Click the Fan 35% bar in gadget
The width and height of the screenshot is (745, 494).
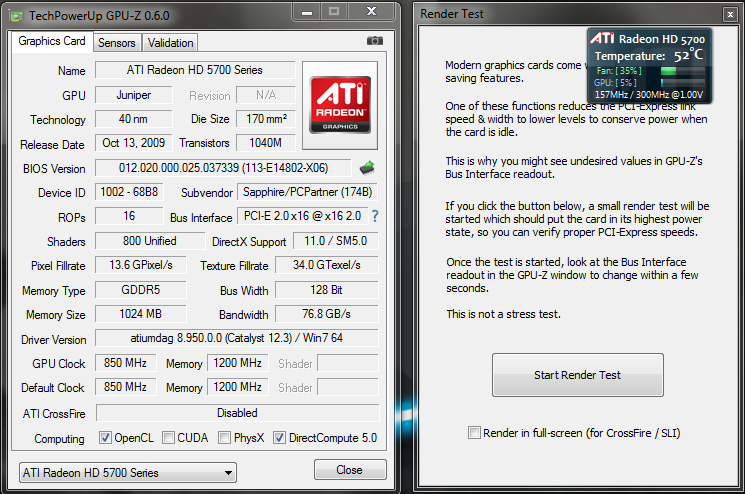tap(683, 71)
